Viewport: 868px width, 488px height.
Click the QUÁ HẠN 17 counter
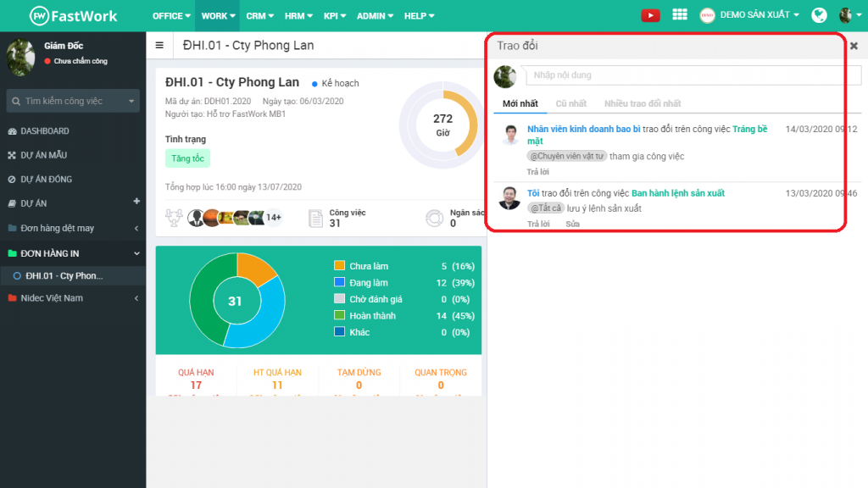click(196, 380)
